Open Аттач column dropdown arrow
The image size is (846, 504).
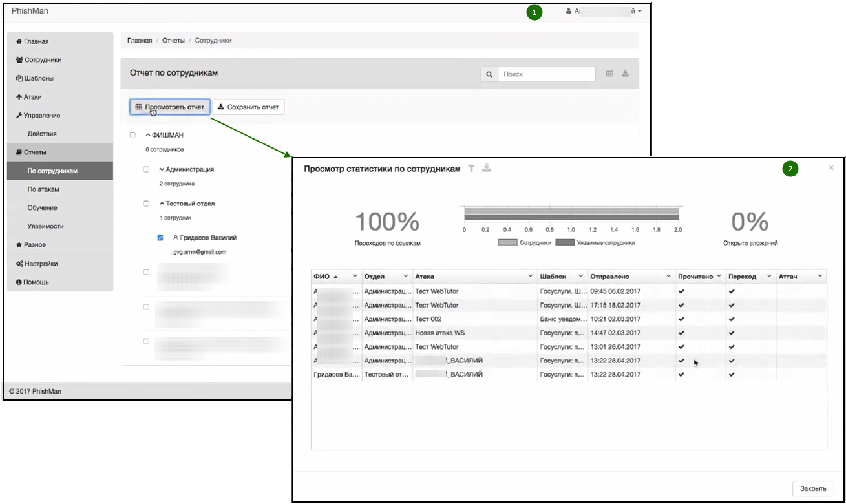[820, 277]
